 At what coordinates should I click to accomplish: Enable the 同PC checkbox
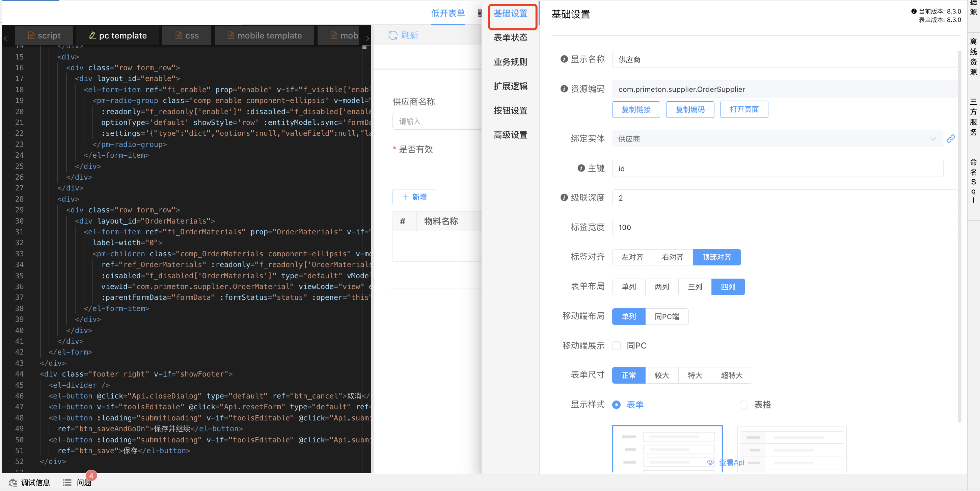click(616, 345)
